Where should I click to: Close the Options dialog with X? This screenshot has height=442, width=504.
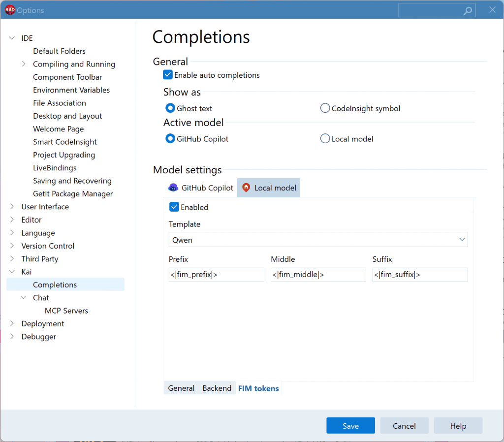pyautogui.click(x=492, y=10)
